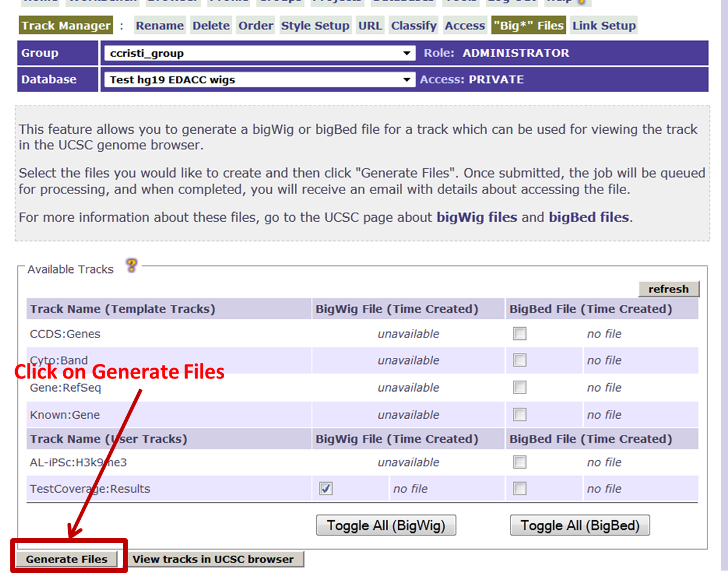Click View tracks in UCSC browser
728x573 pixels.
[213, 559]
